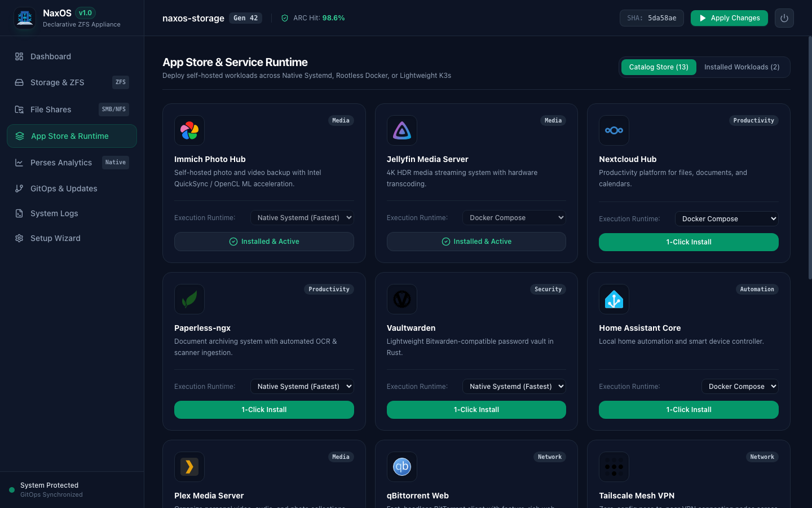This screenshot has height=508, width=812.
Task: Click the Gen 42 badge
Action: (x=246, y=18)
